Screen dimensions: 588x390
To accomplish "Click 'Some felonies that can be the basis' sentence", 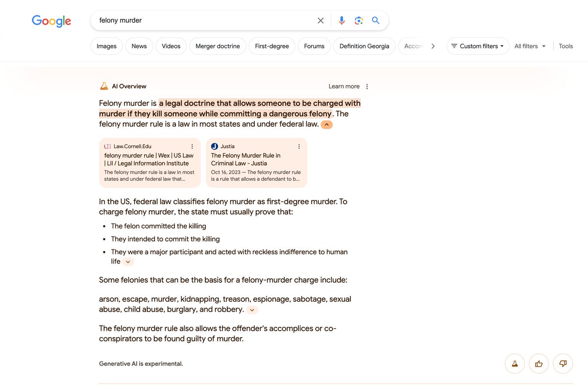I will click(x=223, y=280).
